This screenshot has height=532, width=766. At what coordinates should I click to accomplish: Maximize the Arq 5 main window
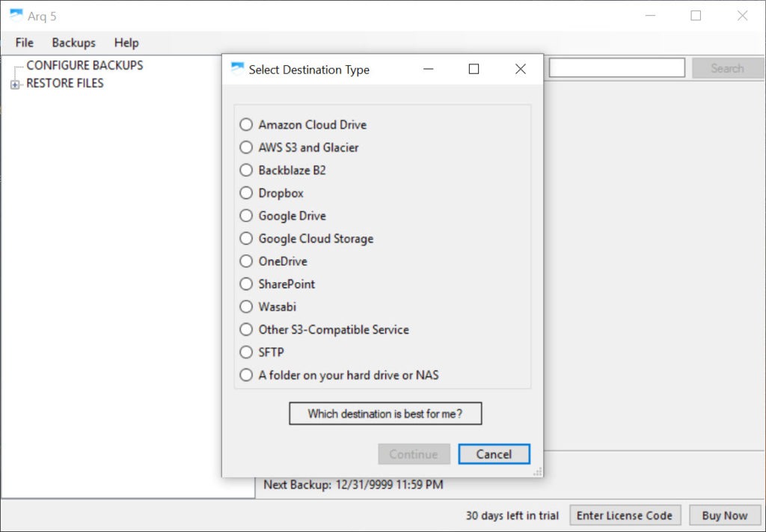point(696,16)
